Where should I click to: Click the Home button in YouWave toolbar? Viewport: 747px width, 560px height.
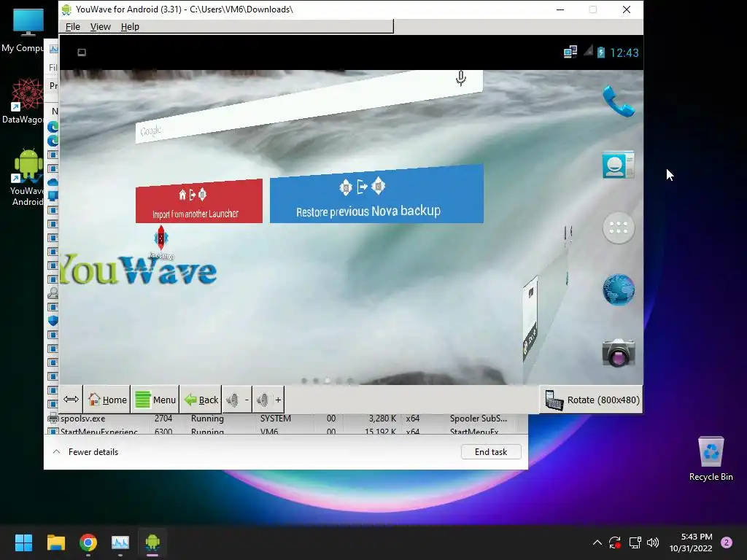tap(108, 400)
